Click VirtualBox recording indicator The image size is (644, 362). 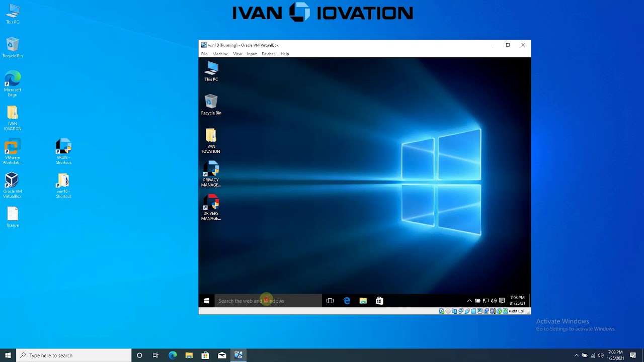click(x=487, y=311)
